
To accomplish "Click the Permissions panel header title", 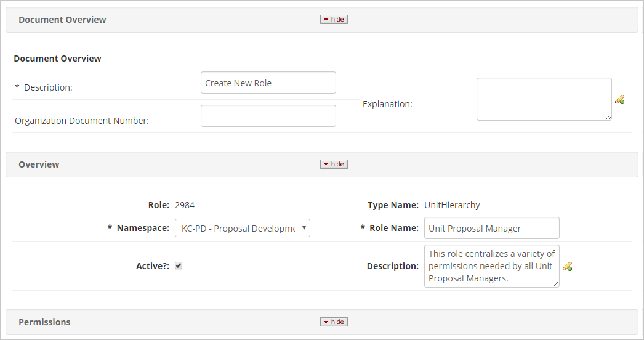I will pos(44,322).
